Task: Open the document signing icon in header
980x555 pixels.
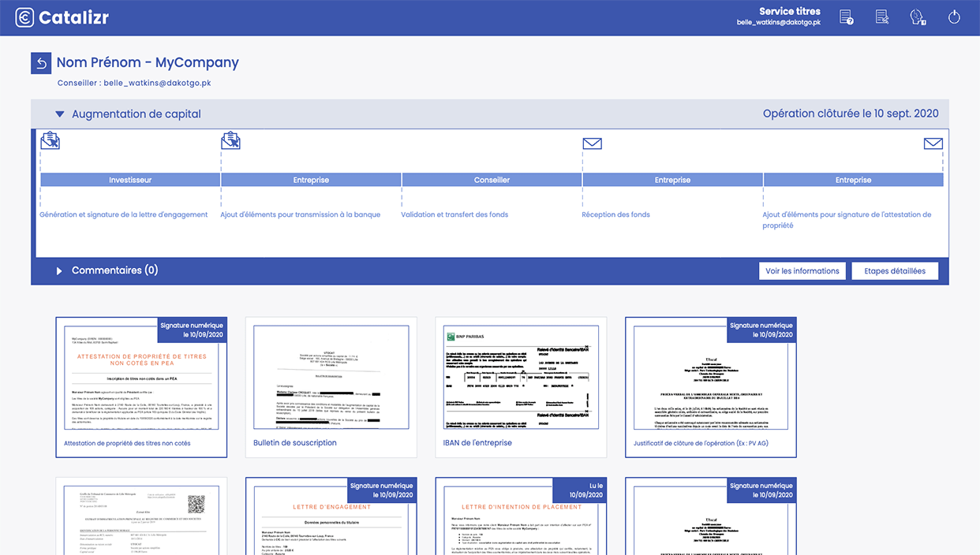Action: [882, 17]
